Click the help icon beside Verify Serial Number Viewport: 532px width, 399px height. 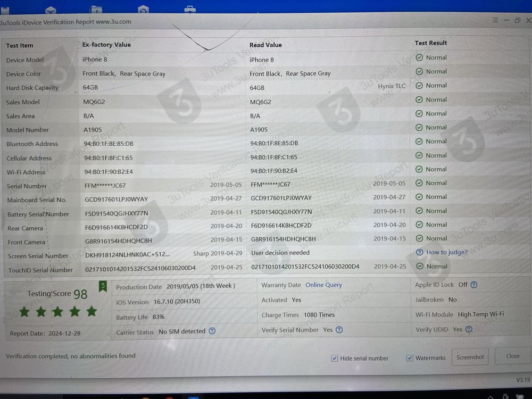339,329
